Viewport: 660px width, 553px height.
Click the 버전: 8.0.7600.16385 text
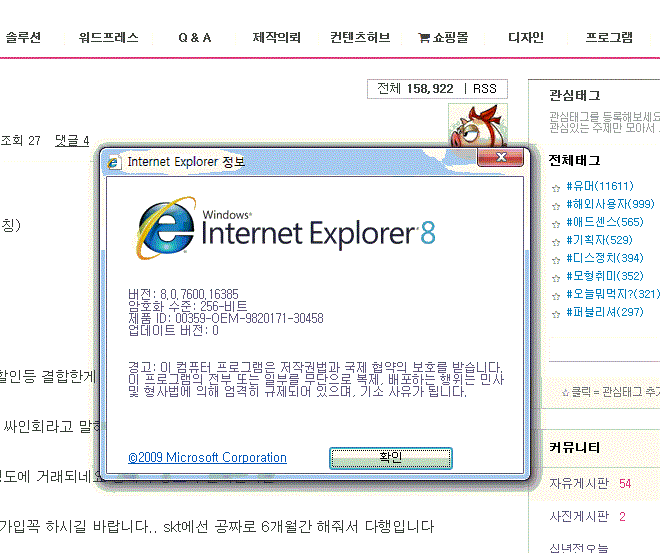184,294
